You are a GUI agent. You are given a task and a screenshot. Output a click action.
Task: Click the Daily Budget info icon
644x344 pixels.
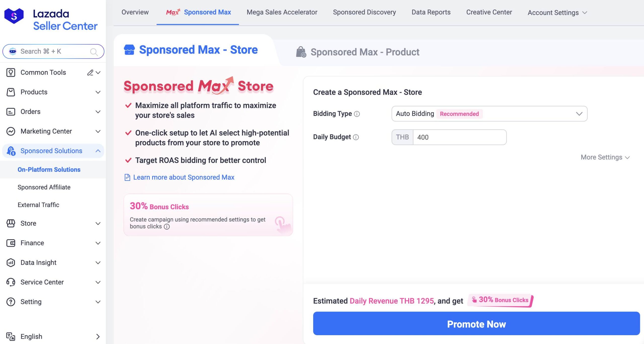point(356,137)
